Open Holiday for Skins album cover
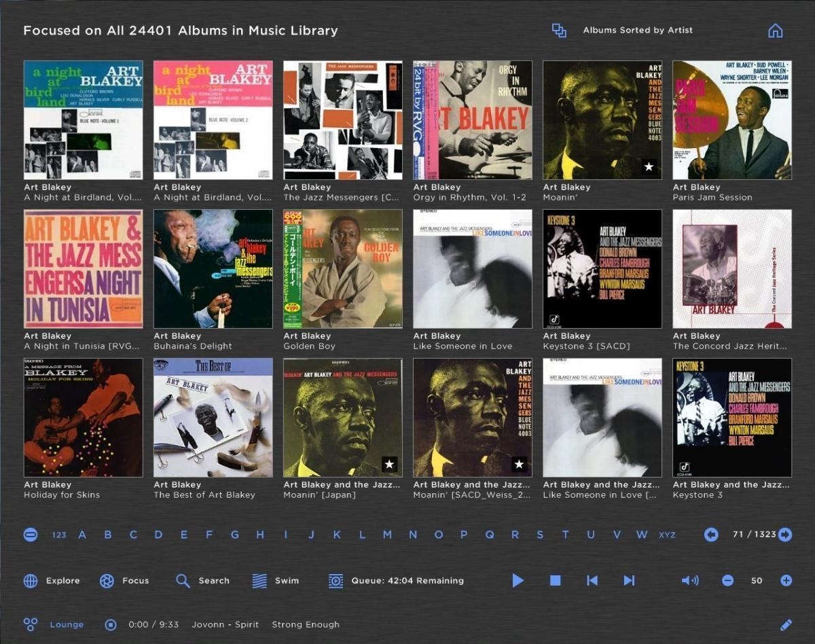Image resolution: width=815 pixels, height=644 pixels. coord(84,418)
